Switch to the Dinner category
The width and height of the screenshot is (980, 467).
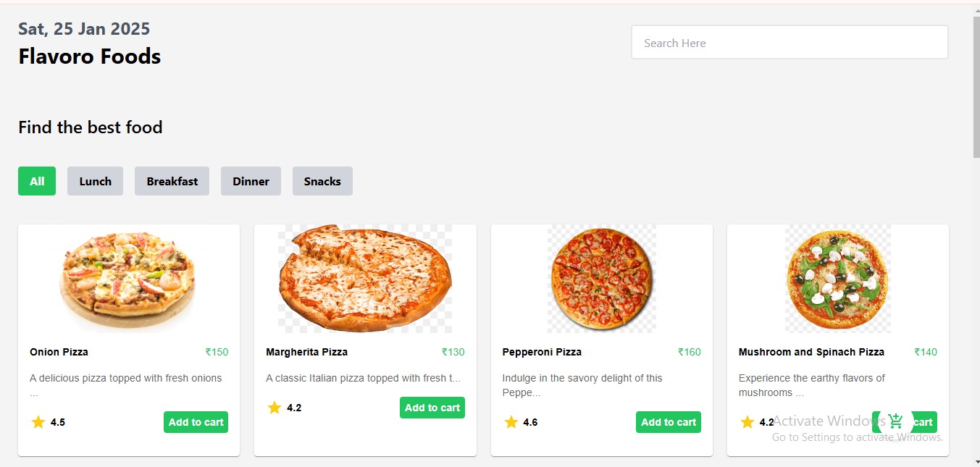point(251,181)
